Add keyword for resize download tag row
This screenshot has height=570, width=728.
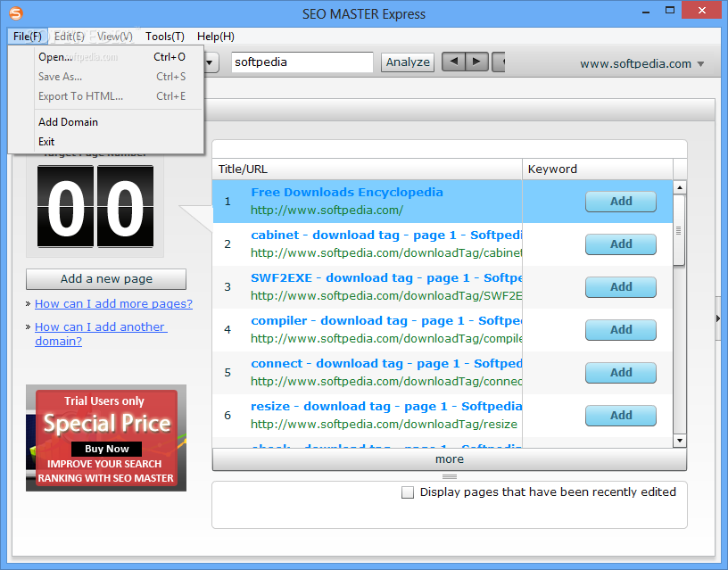coord(621,416)
